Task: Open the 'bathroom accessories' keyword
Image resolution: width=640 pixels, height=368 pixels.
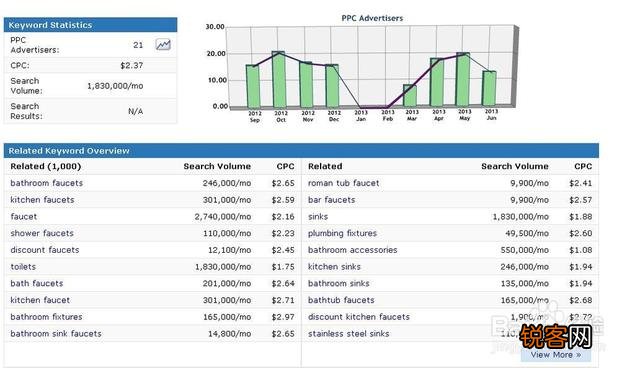Action: 353,250
